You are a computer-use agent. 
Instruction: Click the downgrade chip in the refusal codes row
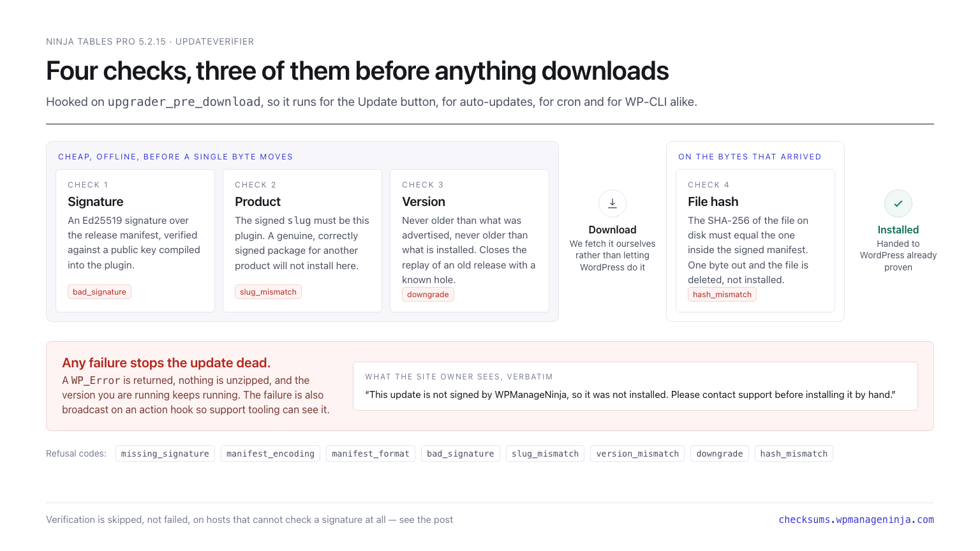click(x=720, y=453)
